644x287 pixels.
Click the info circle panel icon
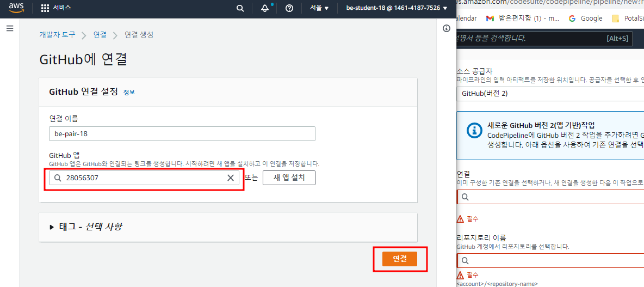point(447,28)
